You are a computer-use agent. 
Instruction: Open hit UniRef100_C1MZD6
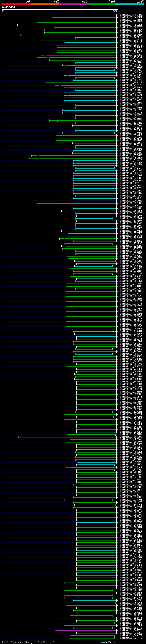pos(131,20)
